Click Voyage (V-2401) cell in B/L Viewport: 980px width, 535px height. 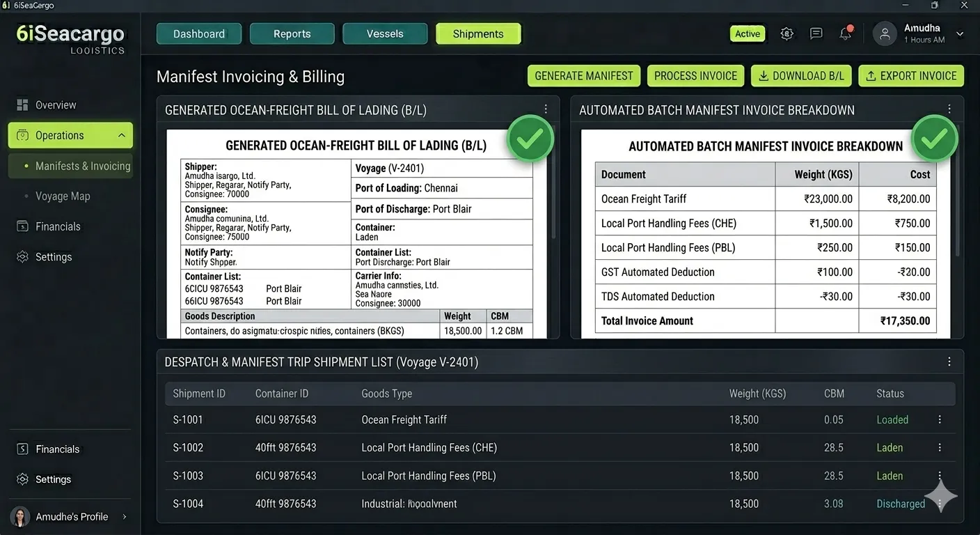(x=442, y=168)
